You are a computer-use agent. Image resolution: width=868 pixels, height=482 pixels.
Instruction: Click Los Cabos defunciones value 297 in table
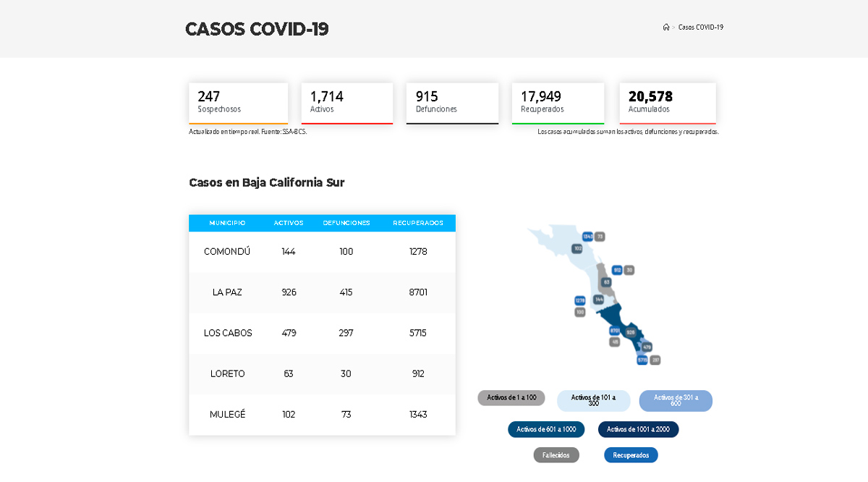click(346, 333)
